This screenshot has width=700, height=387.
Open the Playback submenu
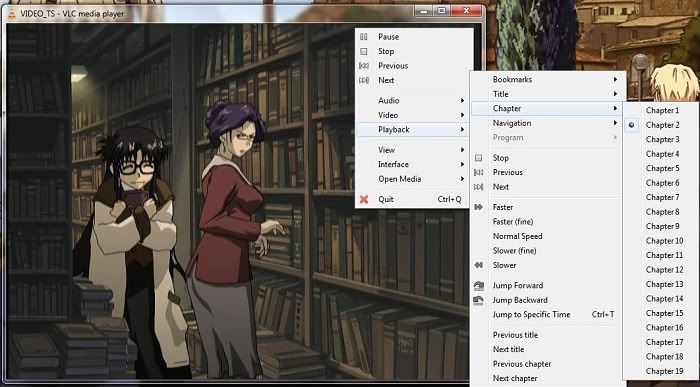412,129
